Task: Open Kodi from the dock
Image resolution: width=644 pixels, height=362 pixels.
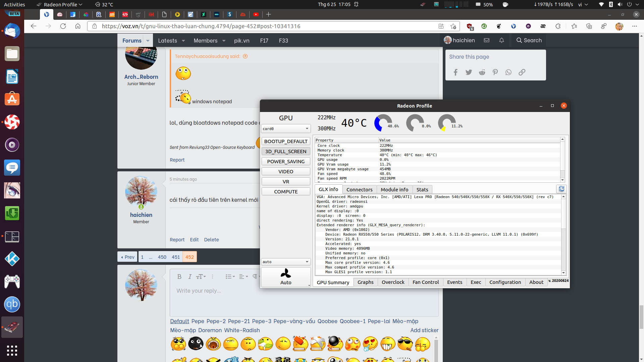Action: coord(12,259)
